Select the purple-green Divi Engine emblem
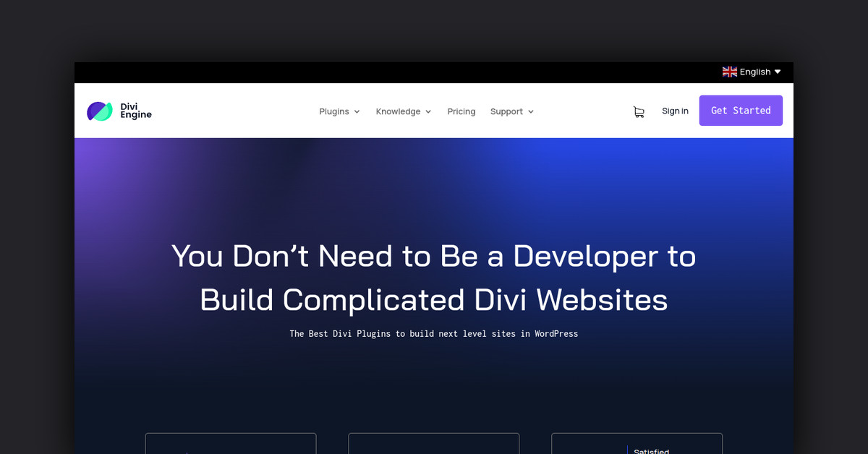 [99, 111]
